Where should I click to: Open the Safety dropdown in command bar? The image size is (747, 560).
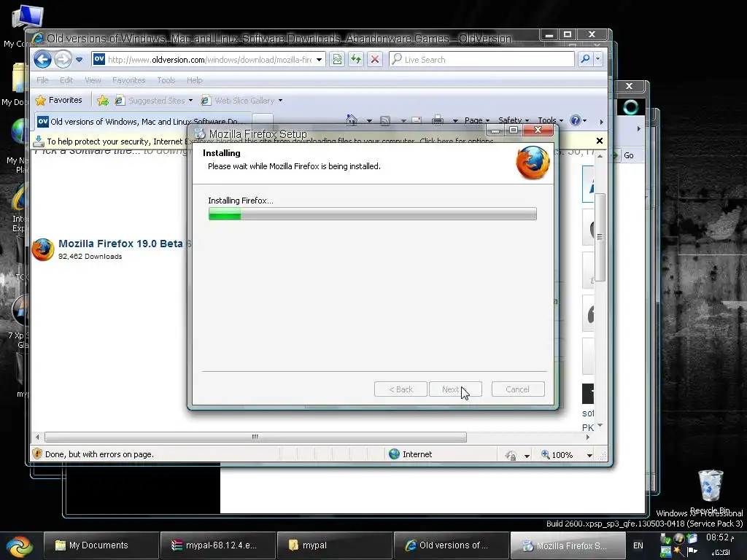pos(513,120)
